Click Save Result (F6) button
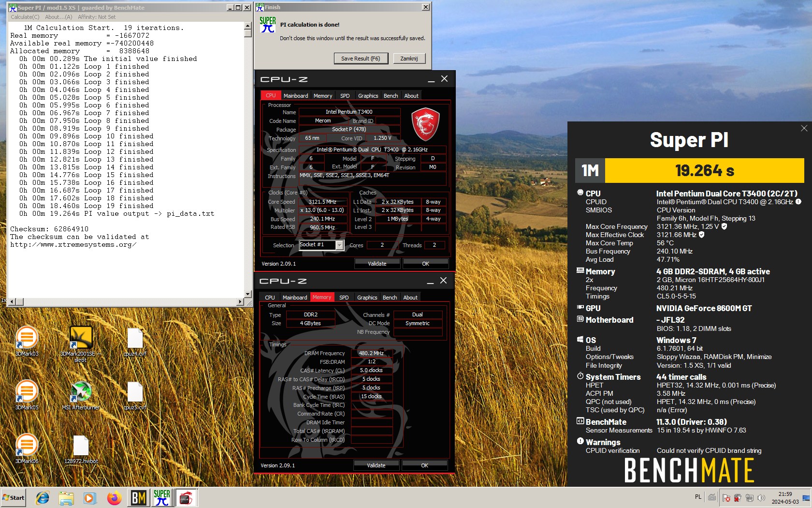The width and height of the screenshot is (812, 508). point(361,59)
